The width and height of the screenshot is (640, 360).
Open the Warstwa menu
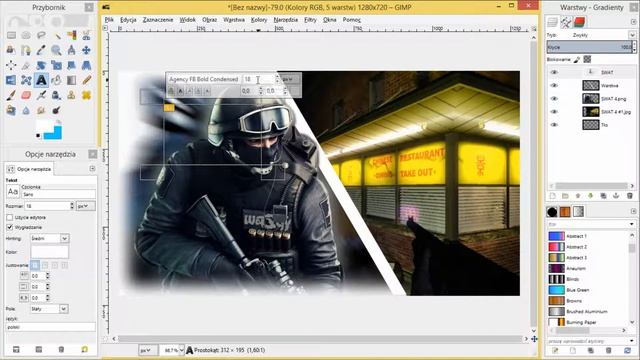coord(234,20)
